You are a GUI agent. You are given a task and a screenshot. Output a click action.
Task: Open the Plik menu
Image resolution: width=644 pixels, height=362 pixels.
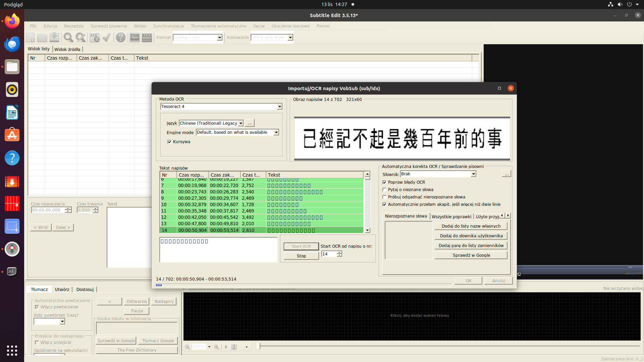[33, 26]
